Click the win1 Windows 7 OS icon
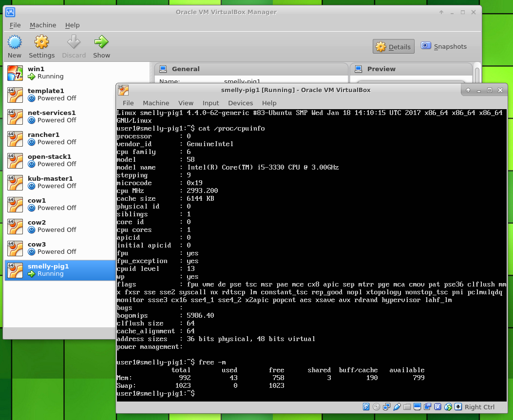The image size is (513, 420). (15, 73)
